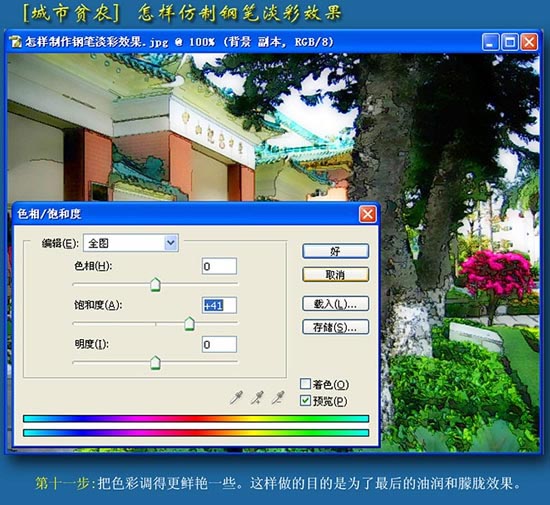Click the 色相 hue value field
Image resolution: width=550 pixels, height=505 pixels.
[219, 266]
